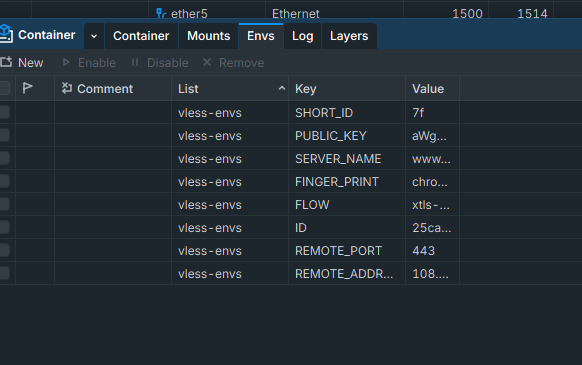Click the Ethernet type cell of ether5

[x=295, y=14]
